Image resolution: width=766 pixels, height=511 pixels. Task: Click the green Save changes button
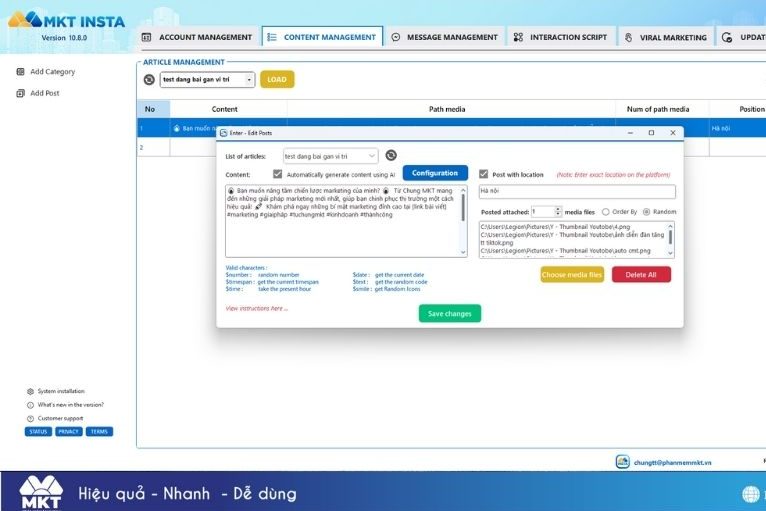pyautogui.click(x=449, y=314)
